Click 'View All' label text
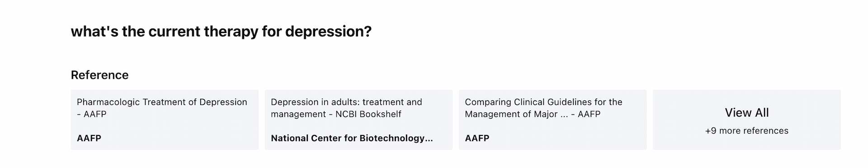Image resolution: width=868 pixels, height=168 pixels. tap(746, 113)
